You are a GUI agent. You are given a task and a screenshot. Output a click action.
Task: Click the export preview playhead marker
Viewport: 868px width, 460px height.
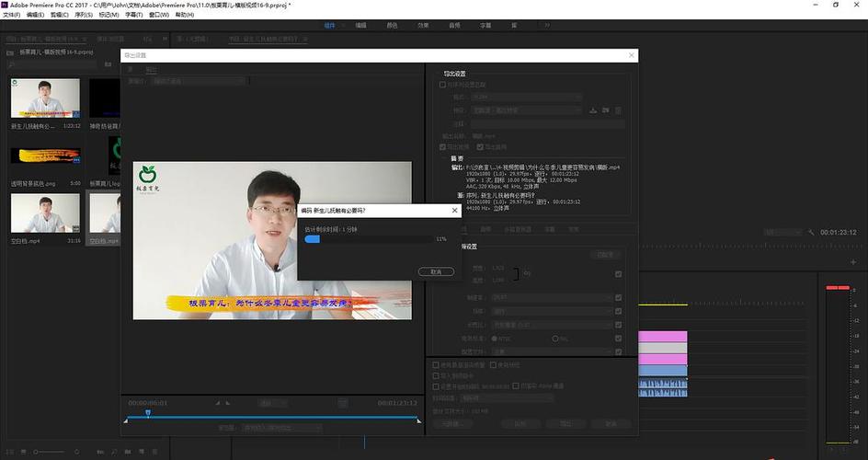click(x=148, y=412)
